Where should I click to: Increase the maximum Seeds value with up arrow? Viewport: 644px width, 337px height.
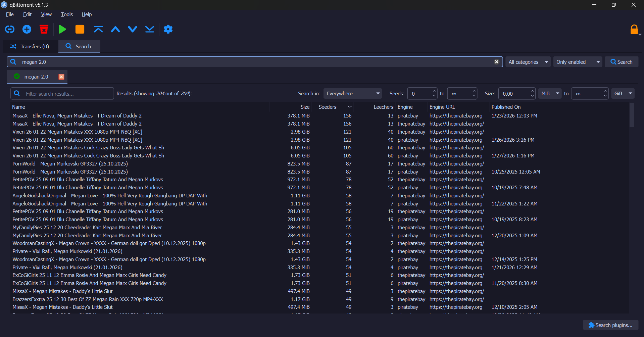tap(474, 91)
